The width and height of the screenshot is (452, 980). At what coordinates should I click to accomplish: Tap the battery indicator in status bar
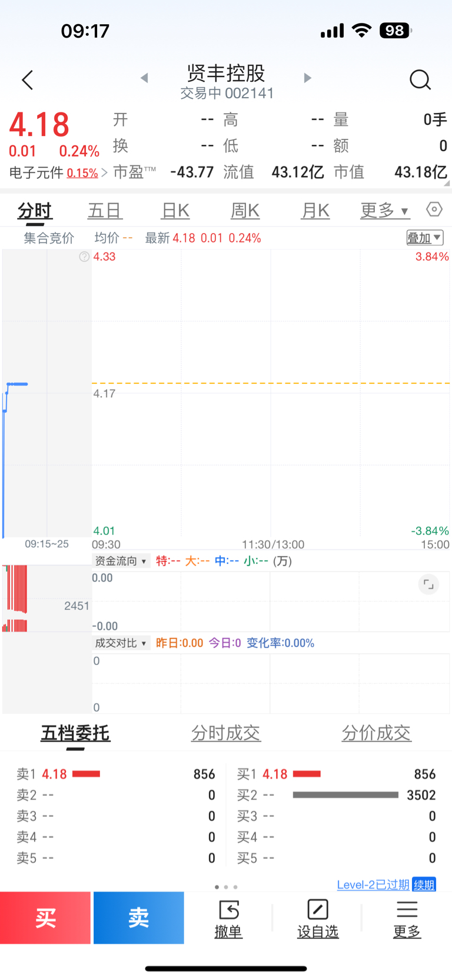(x=395, y=31)
